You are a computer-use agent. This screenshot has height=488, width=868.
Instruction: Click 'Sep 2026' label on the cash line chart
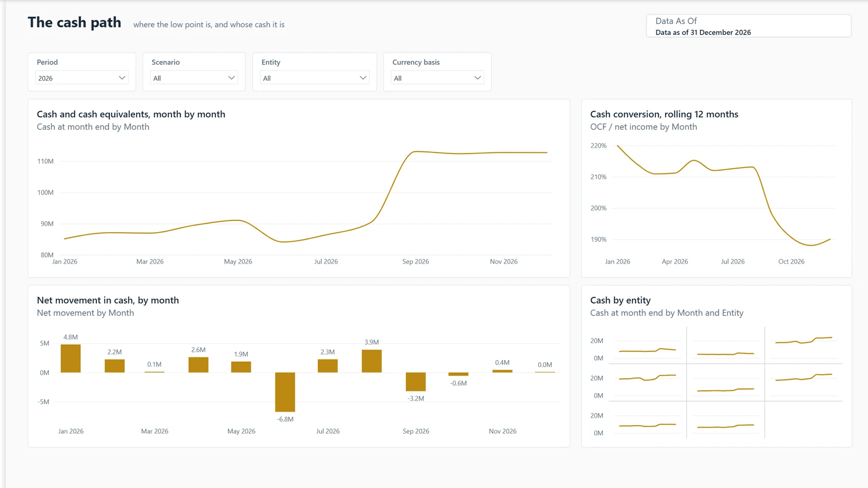(416, 261)
